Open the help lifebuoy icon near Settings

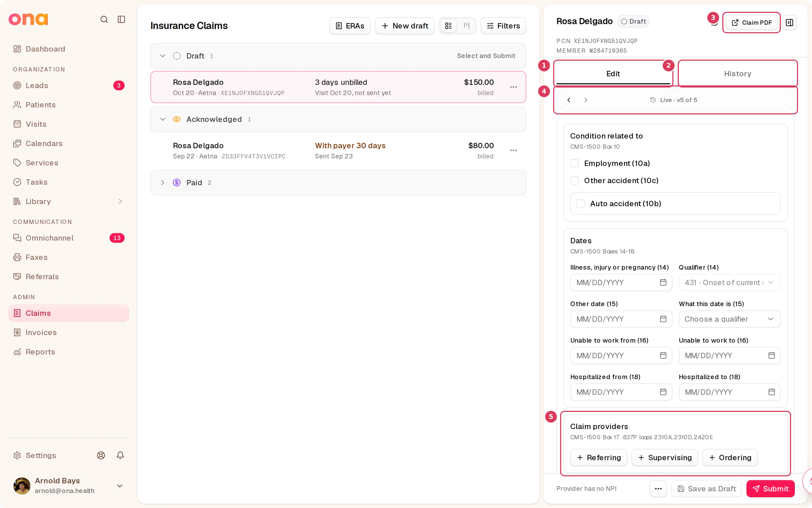click(x=101, y=455)
